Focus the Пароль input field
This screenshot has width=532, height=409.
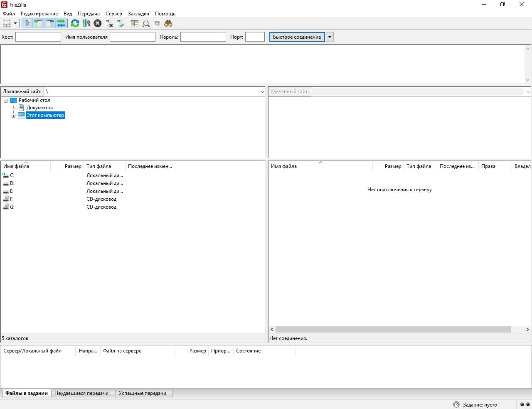point(203,37)
